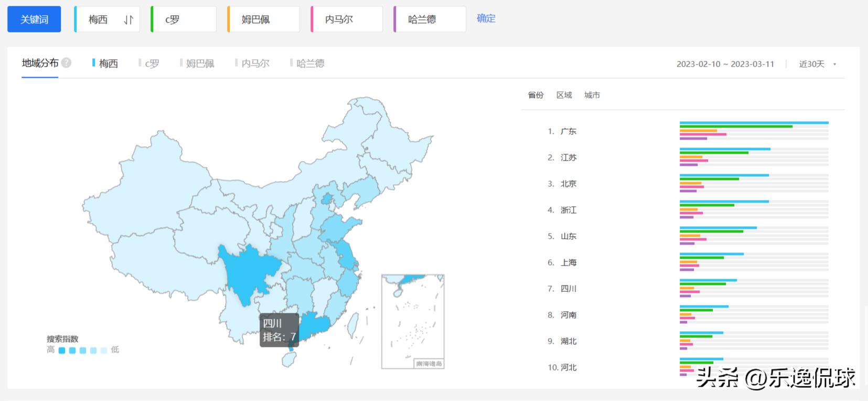Click the 关键词 blue button
This screenshot has width=868, height=401.
[34, 19]
